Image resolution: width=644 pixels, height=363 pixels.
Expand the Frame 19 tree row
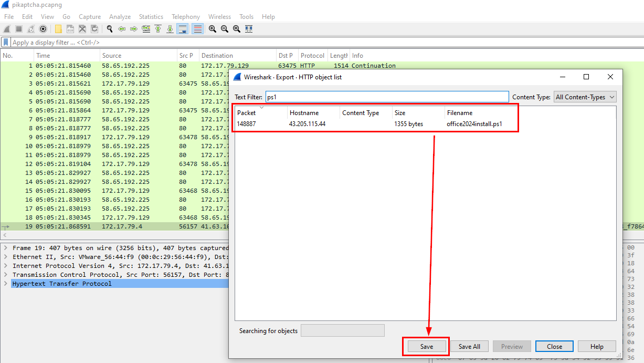click(x=5, y=248)
